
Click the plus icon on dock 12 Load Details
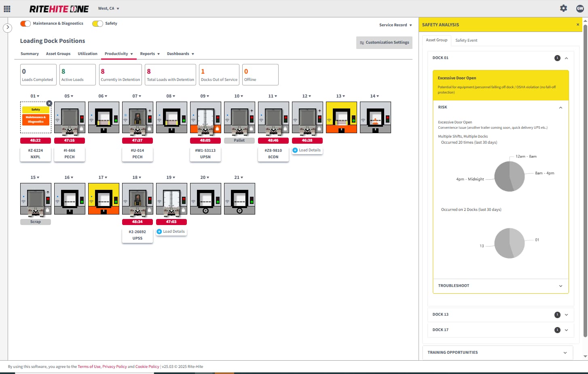coord(295,150)
